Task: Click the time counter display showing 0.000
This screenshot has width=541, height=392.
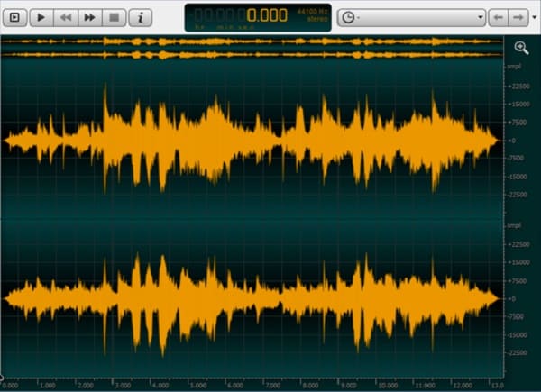Action: pyautogui.click(x=267, y=15)
